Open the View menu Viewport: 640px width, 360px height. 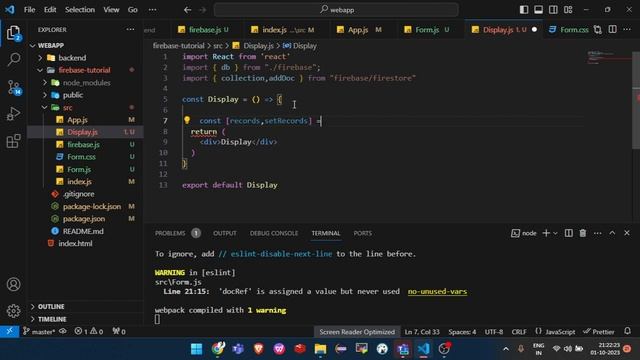pos(111,10)
